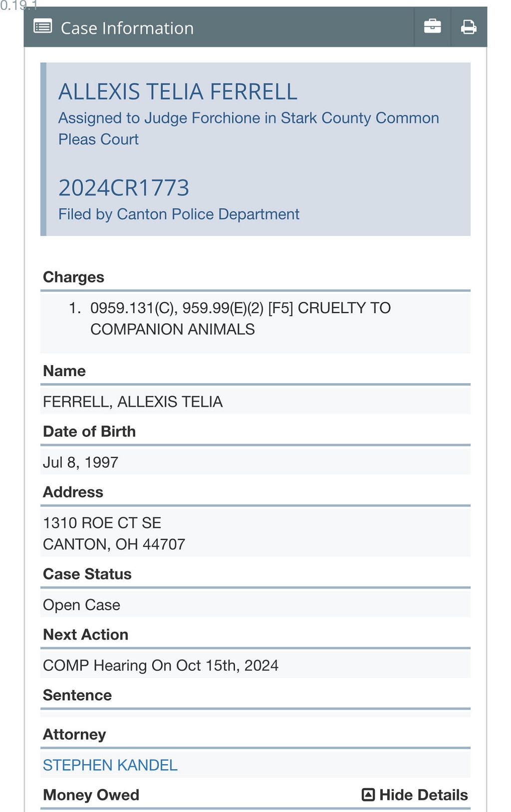Collapse money owed with Hide Details
Viewport: 511px width, 812px height.
415,795
